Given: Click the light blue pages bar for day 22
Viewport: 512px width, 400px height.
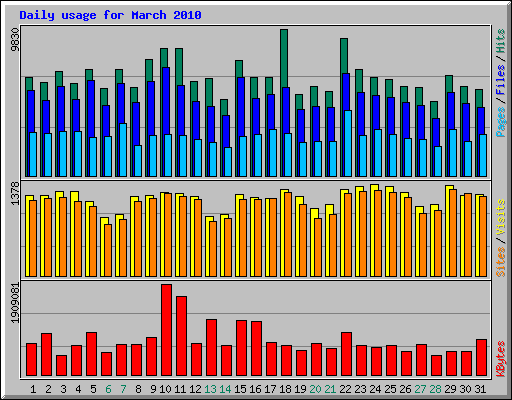Looking at the screenshot, I should click(x=348, y=143).
